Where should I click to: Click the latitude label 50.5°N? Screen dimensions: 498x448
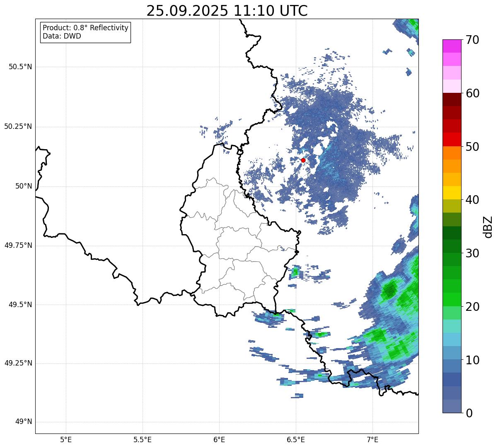(x=20, y=67)
